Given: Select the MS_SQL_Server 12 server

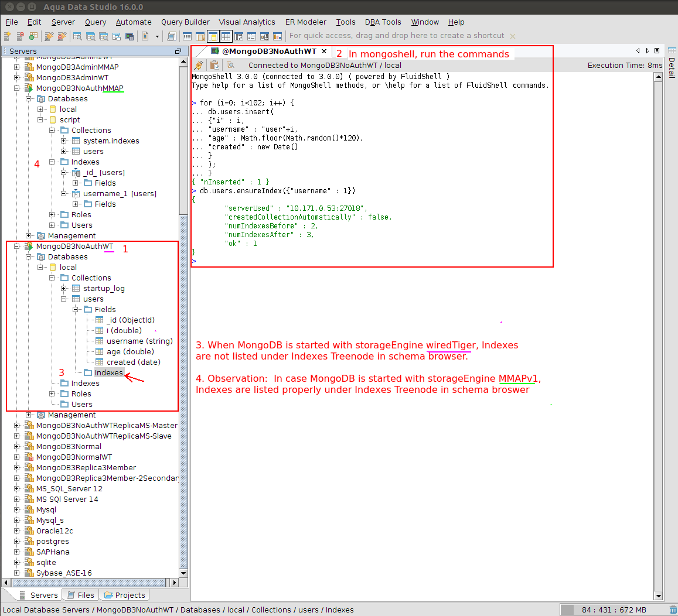Looking at the screenshot, I should (x=69, y=488).
